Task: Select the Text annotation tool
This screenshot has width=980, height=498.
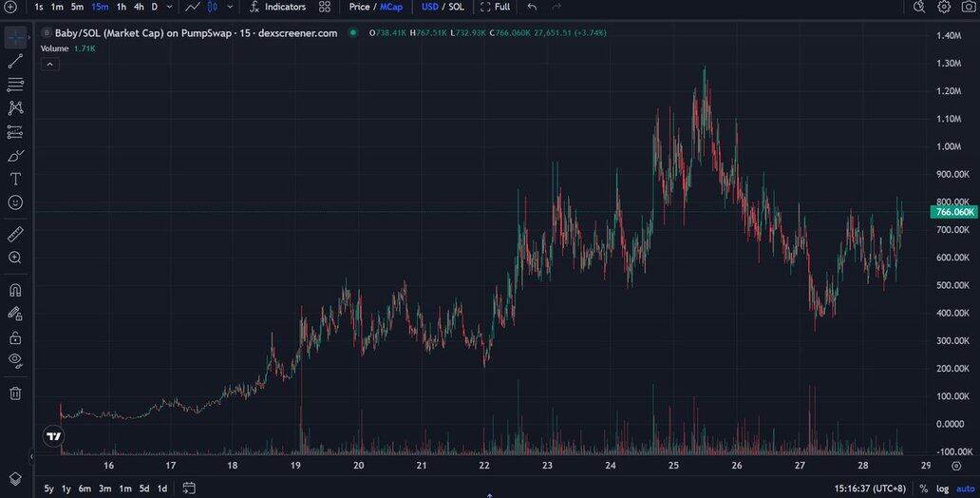Action: (x=15, y=179)
